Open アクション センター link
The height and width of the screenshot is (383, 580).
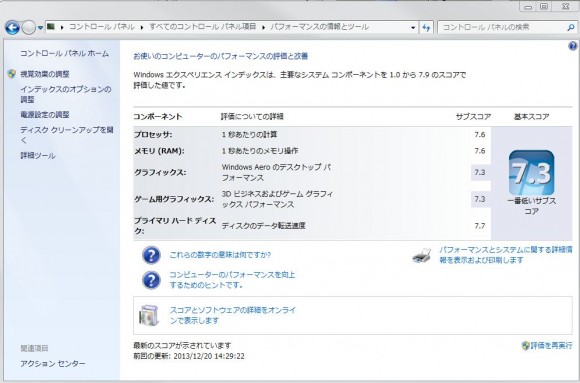53,364
